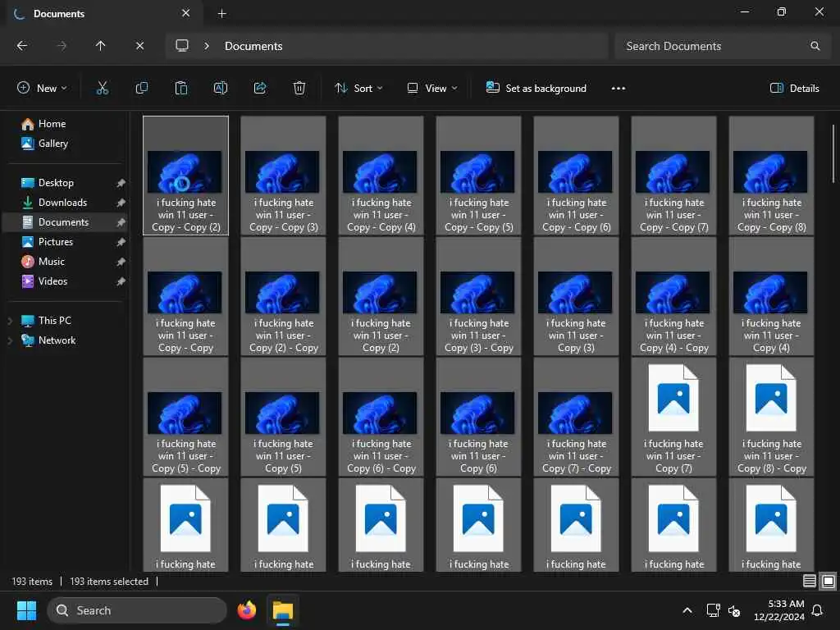Click the forward navigation arrow
This screenshot has width=840, height=630.
pyautogui.click(x=62, y=46)
